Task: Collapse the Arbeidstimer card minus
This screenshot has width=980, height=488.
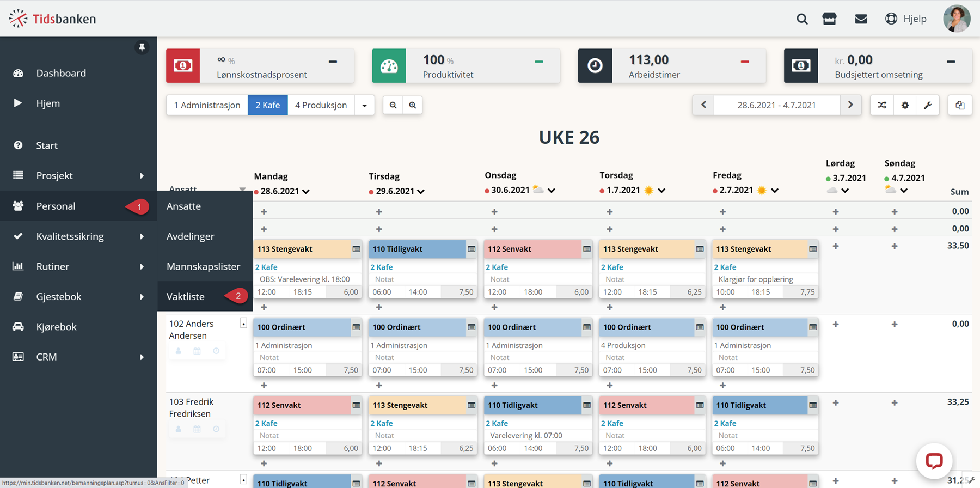Action: (x=745, y=62)
